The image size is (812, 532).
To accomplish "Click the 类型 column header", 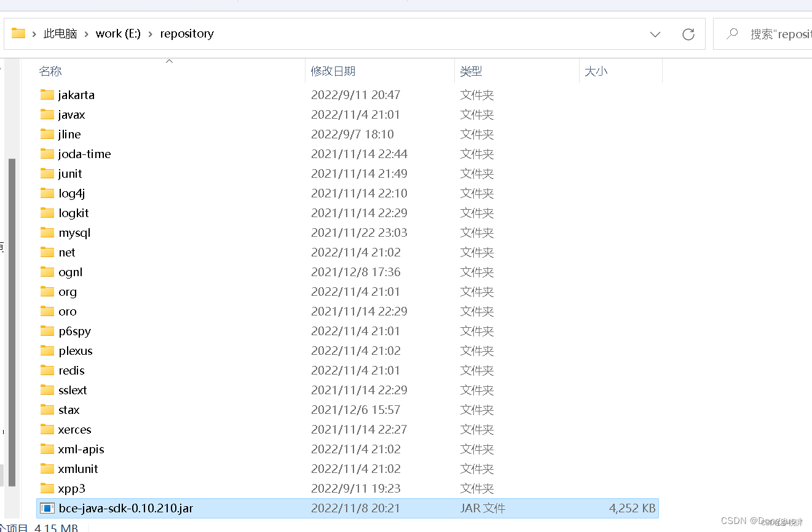I will click(x=471, y=71).
